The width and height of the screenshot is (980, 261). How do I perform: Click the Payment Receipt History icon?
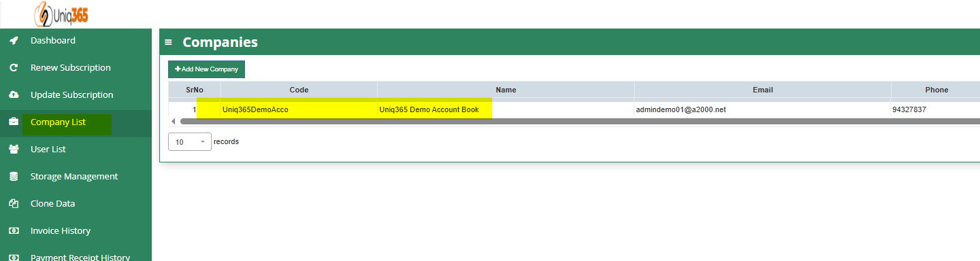[14, 257]
